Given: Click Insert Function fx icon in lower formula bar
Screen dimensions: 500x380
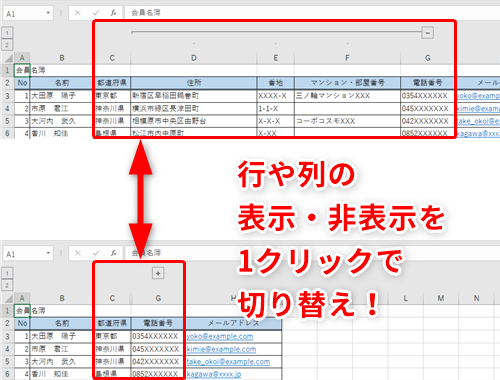Looking at the screenshot, I should [x=113, y=253].
